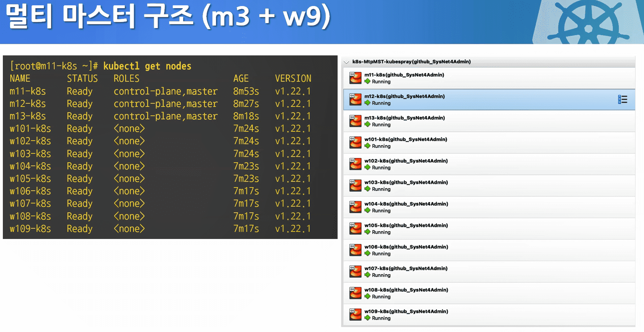Click the w102-k8s VM OS icon
The image size is (644, 332).
(x=355, y=164)
